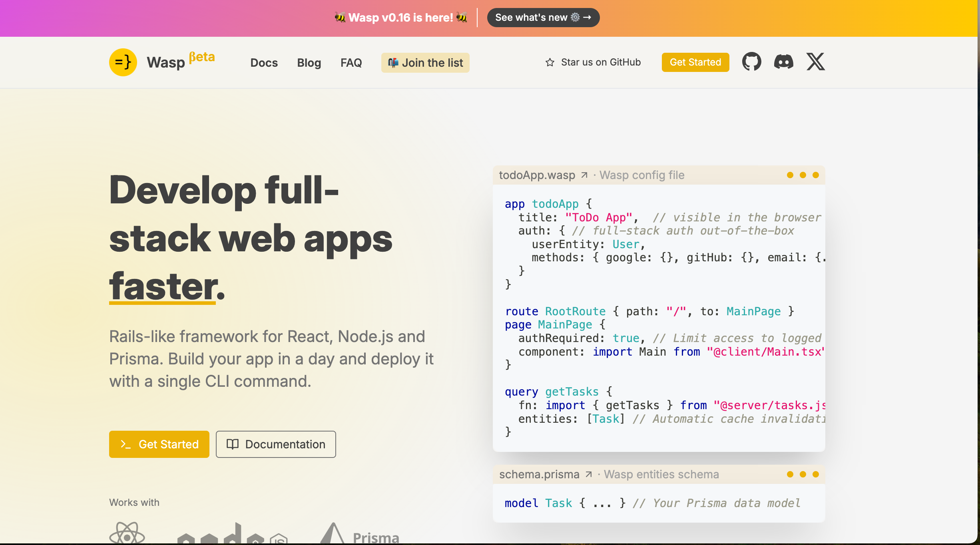Open the Blog from the navbar
980x545 pixels.
(309, 63)
